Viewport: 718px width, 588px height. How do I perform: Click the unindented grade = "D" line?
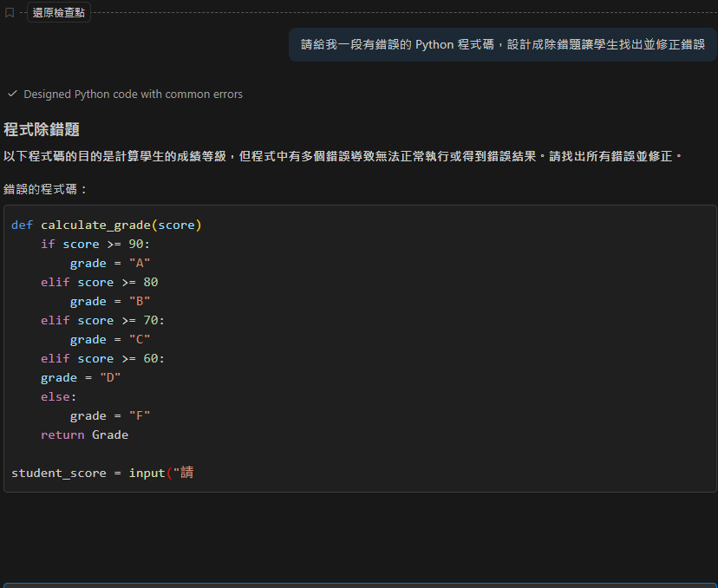[x=81, y=378]
